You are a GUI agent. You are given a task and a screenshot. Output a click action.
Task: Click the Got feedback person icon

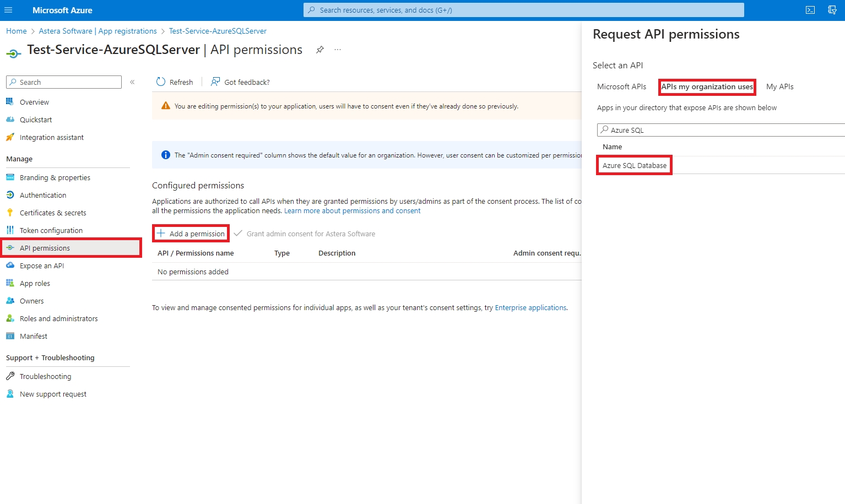click(215, 82)
